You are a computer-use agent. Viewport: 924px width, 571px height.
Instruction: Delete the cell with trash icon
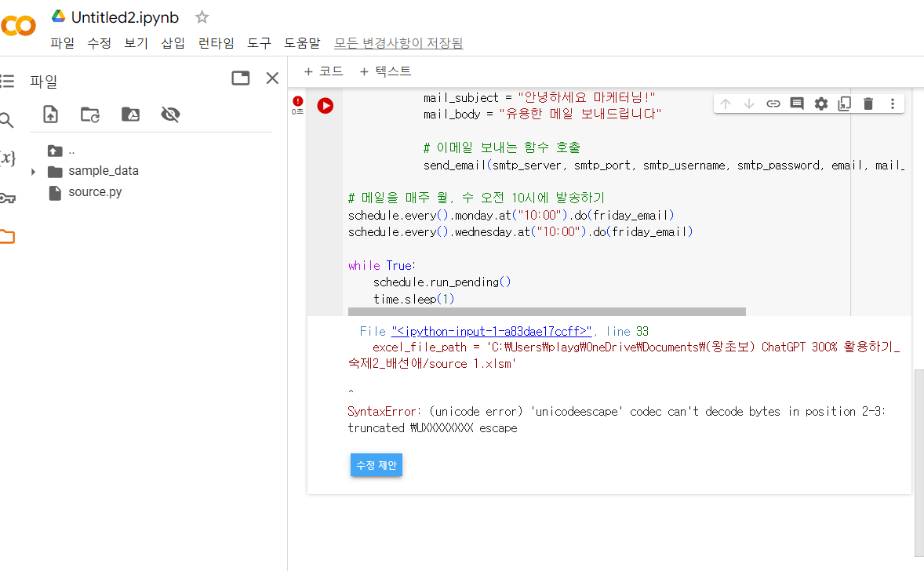[868, 104]
